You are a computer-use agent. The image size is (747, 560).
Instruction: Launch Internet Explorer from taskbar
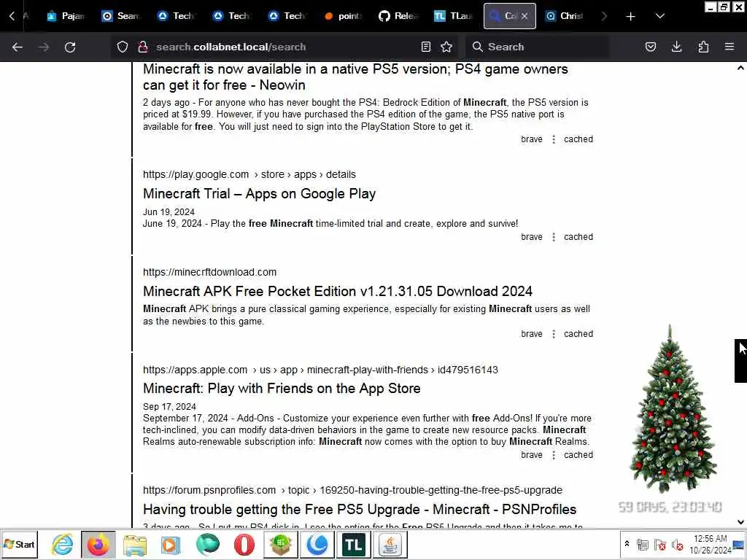point(63,544)
